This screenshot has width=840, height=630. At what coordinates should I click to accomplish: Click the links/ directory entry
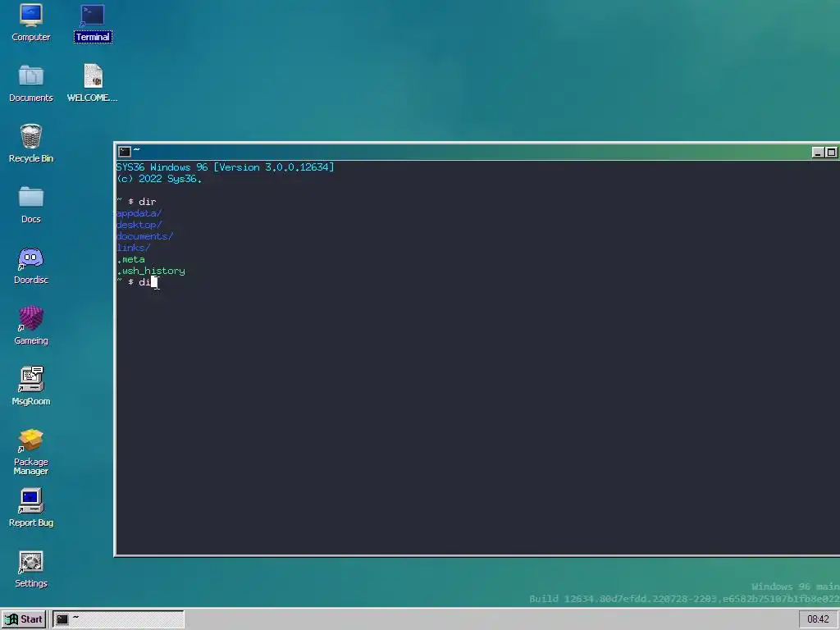[134, 248]
